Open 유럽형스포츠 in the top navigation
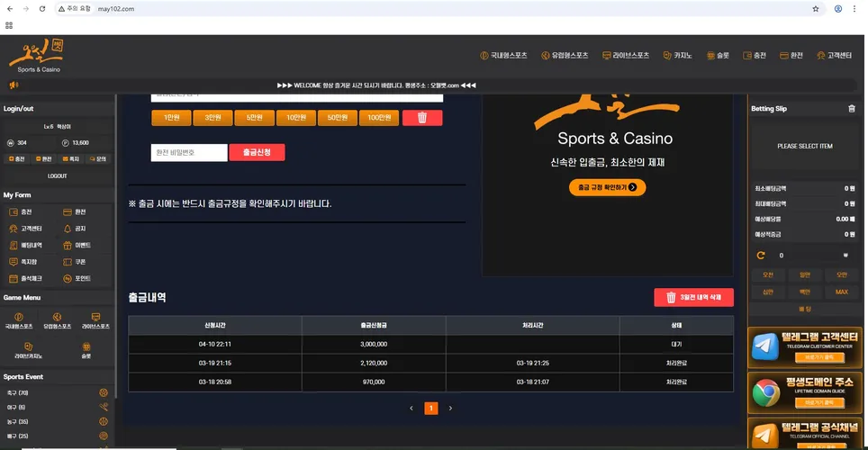This screenshot has width=868, height=450. tap(565, 56)
